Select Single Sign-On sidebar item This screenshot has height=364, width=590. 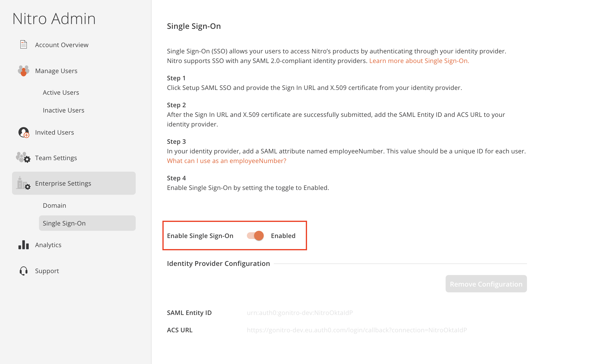tap(87, 223)
